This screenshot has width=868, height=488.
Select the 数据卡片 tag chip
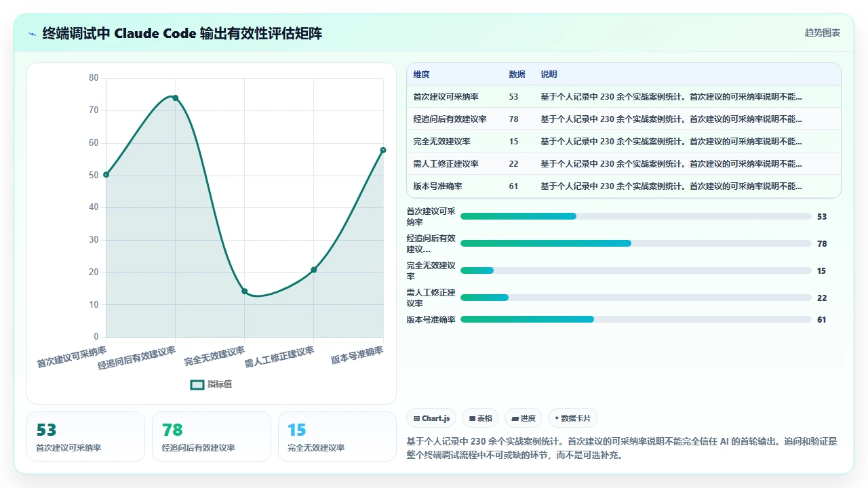pos(573,418)
